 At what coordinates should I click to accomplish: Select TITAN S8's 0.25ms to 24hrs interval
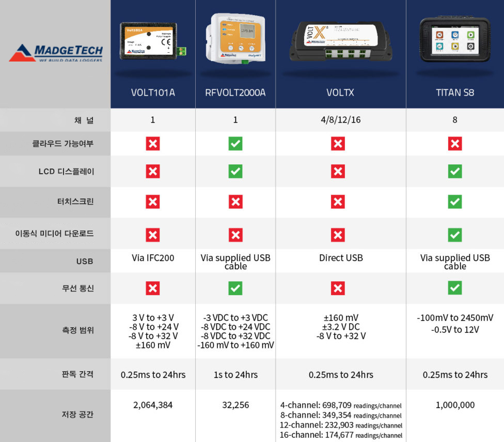pos(455,375)
